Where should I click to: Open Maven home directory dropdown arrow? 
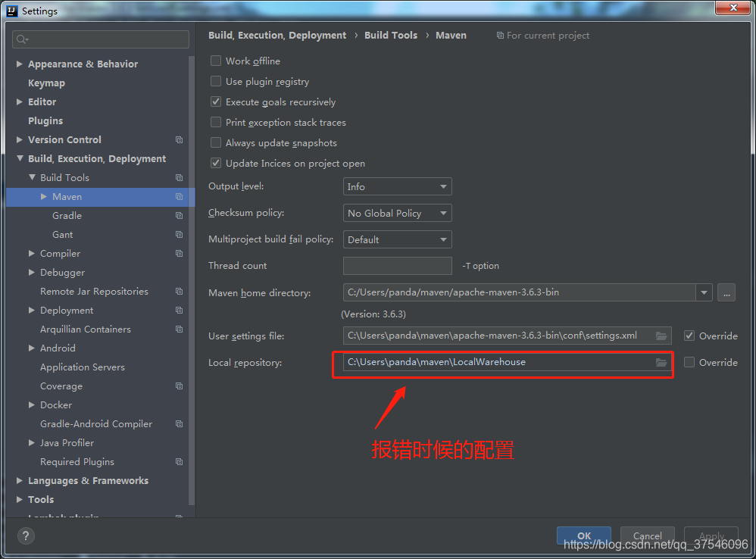pyautogui.click(x=704, y=292)
